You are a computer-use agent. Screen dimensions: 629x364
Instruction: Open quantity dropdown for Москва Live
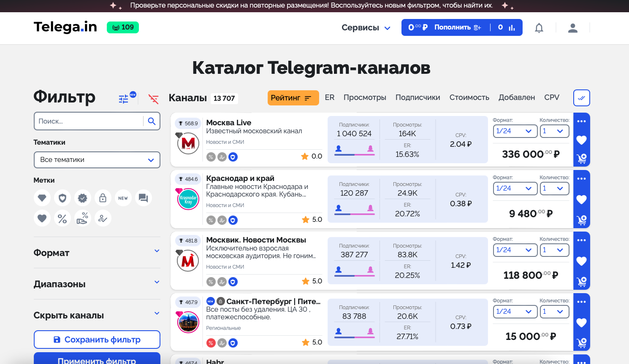(x=554, y=131)
